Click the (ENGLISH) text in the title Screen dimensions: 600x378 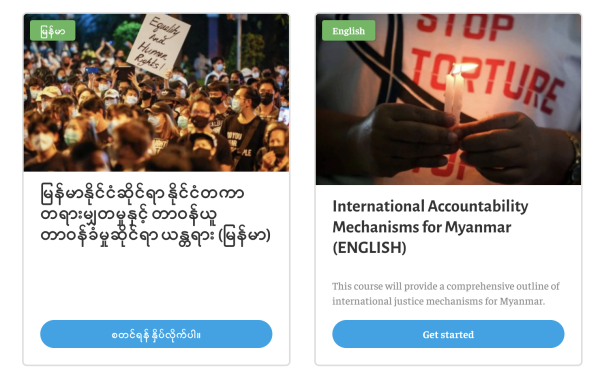coord(369,248)
